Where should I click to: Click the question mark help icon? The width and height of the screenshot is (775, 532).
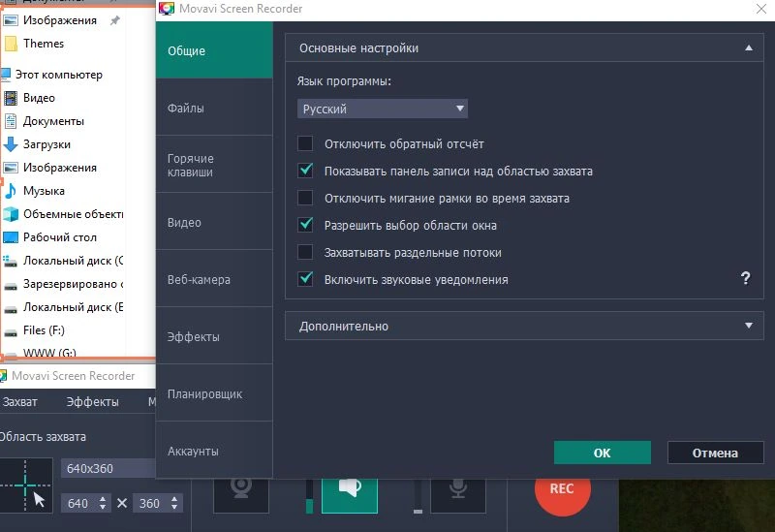coord(745,278)
